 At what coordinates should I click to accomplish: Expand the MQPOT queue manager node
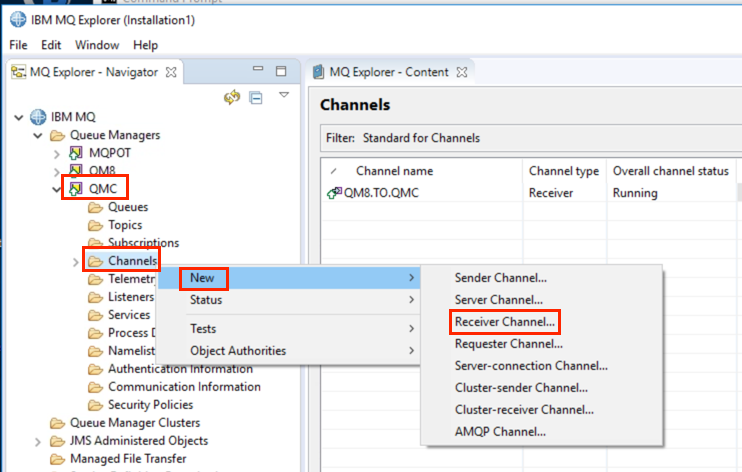tap(57, 154)
